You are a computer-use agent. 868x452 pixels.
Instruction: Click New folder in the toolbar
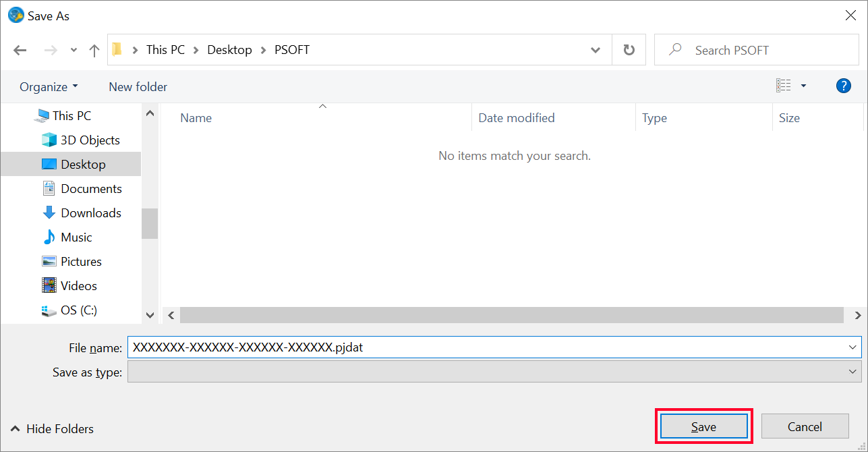pos(138,87)
